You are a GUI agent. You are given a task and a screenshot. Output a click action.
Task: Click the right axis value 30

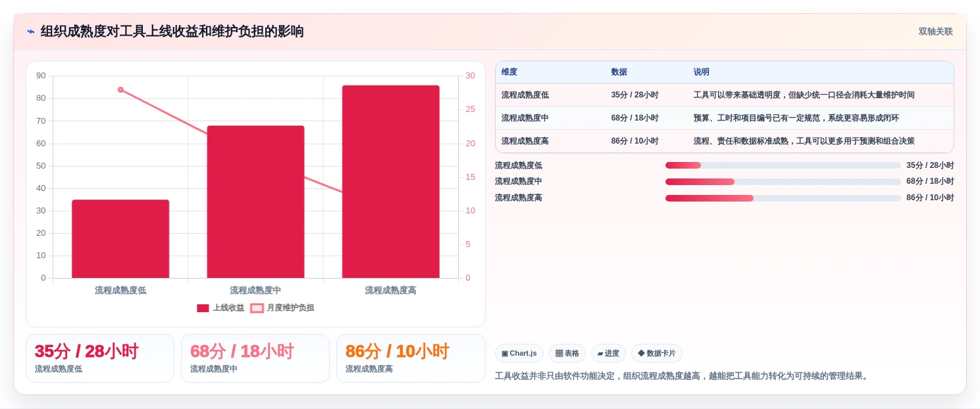tap(470, 76)
